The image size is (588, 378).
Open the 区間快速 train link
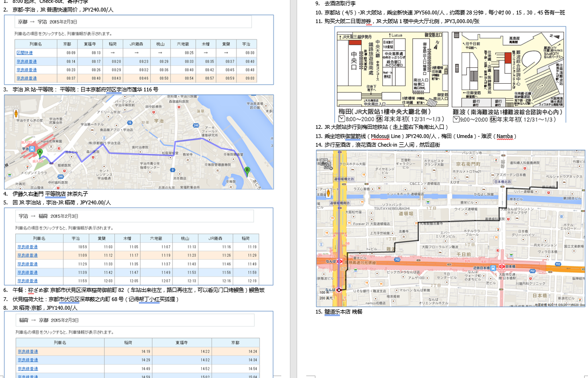point(25,53)
